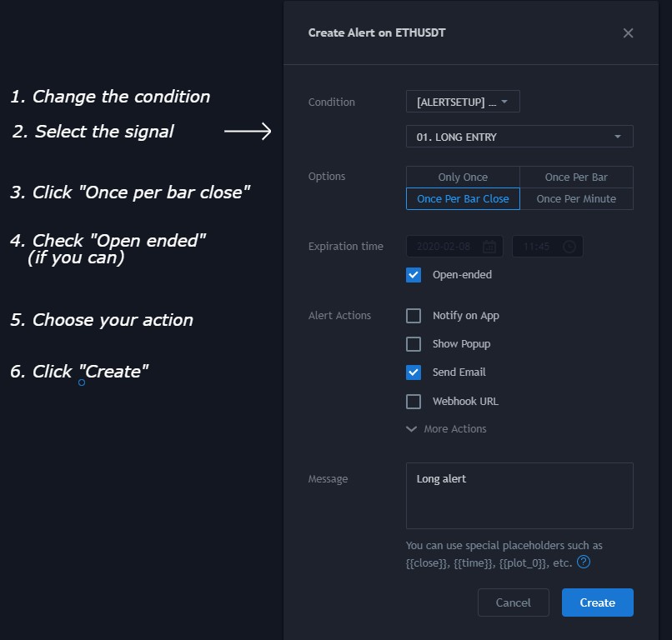The image size is (672, 640).
Task: Click the expiration time field 11:45
Action: 547,247
